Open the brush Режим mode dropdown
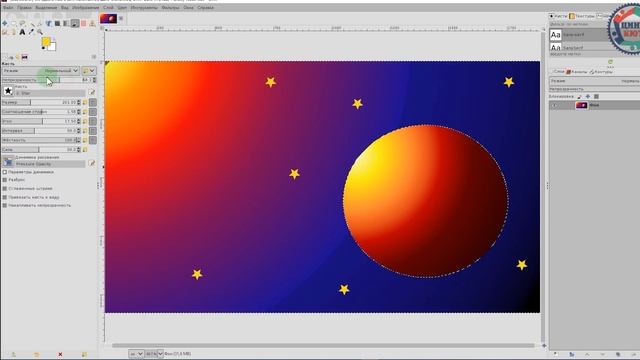 pos(40,71)
